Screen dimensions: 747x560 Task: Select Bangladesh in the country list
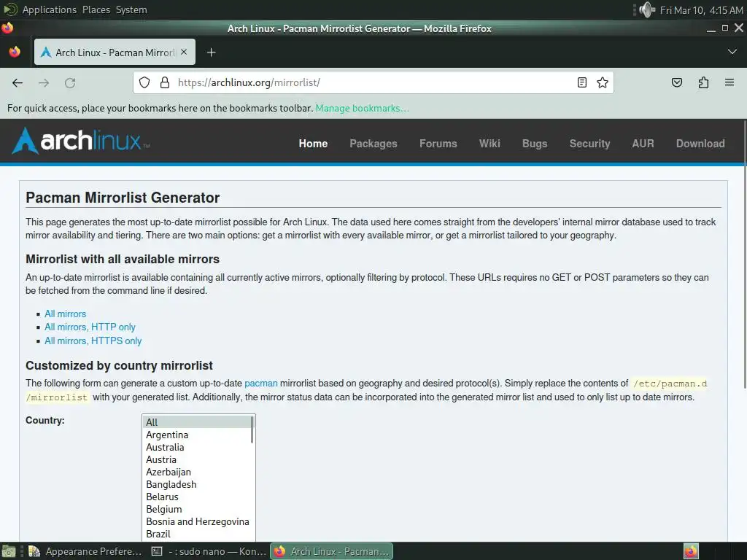click(197, 484)
